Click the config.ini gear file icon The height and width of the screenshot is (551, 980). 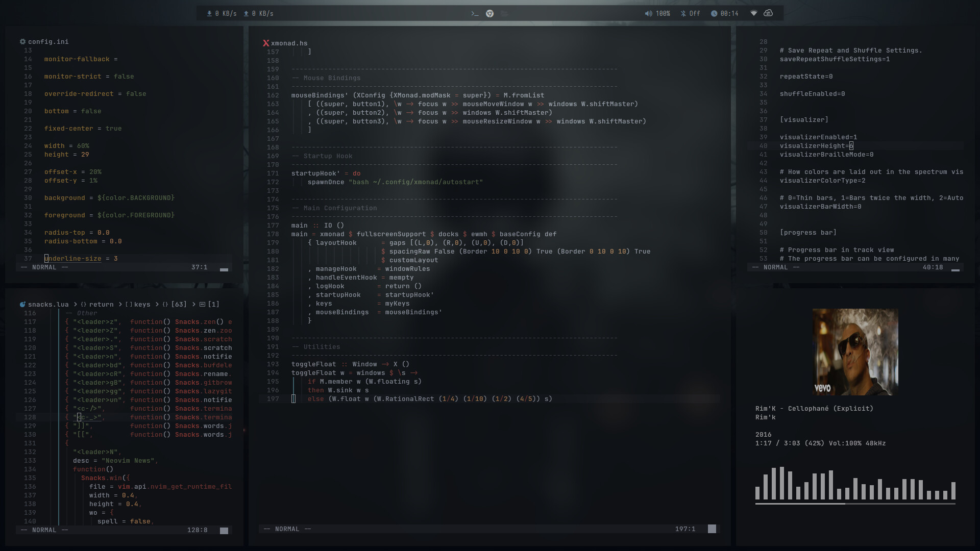click(22, 42)
